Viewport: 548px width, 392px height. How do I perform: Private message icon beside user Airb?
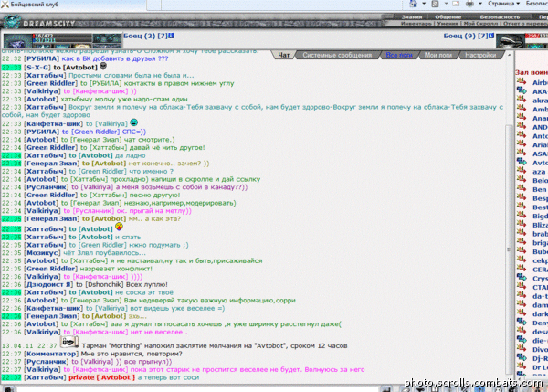point(522,81)
